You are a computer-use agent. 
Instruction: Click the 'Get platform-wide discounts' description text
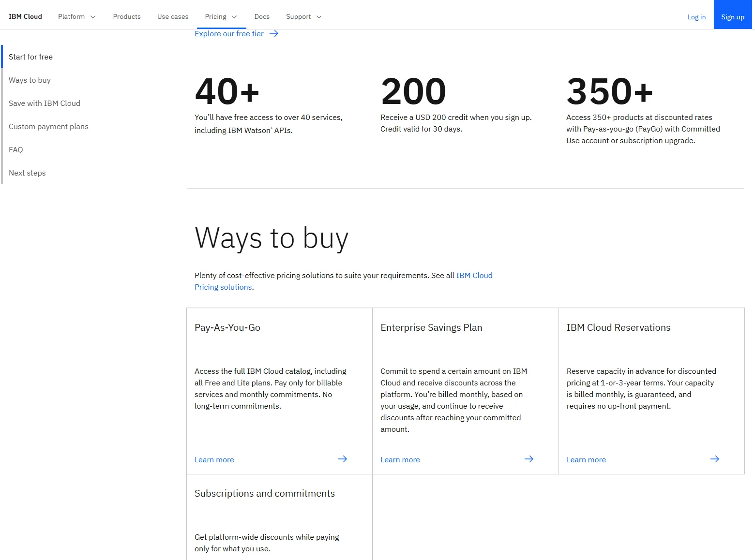(x=267, y=543)
